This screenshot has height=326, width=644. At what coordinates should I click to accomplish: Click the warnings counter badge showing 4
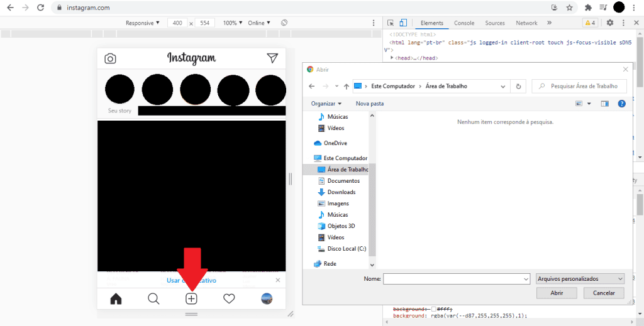click(590, 23)
